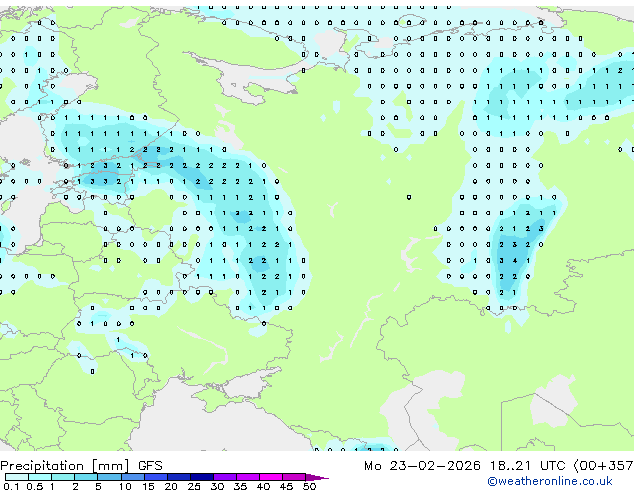Select the 35–40 mm magenta swatch
The image size is (634, 490).
point(247,477)
